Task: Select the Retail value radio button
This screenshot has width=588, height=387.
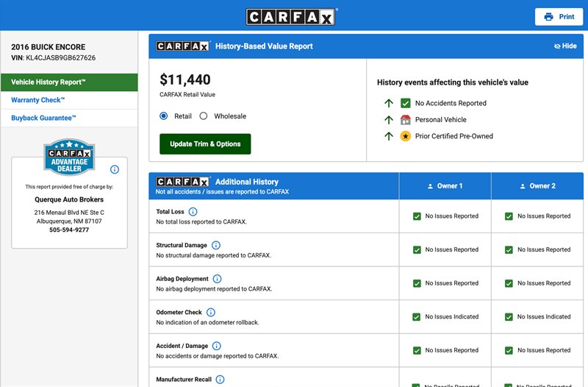Action: click(x=164, y=116)
